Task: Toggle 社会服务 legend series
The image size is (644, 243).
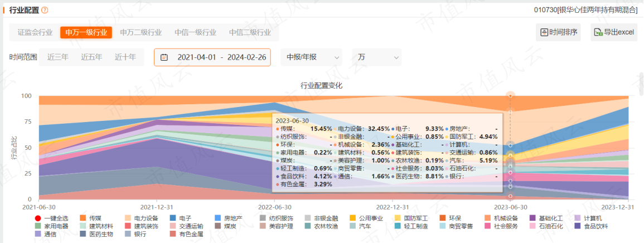Action: (501, 226)
